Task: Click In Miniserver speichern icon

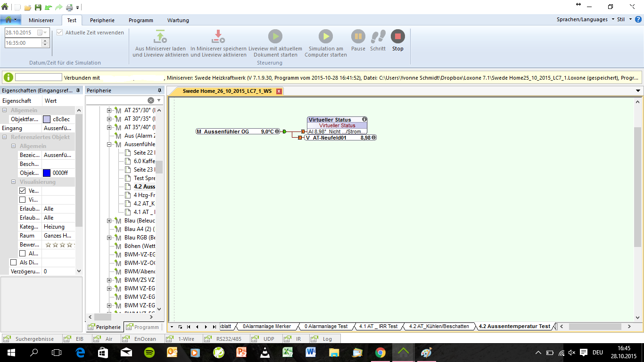Action: pyautogui.click(x=218, y=36)
